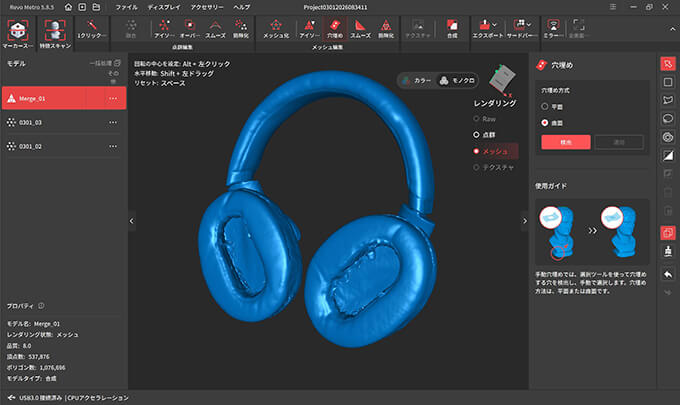Select the 曲面 fill method radio button
The image size is (680, 405).
click(544, 122)
